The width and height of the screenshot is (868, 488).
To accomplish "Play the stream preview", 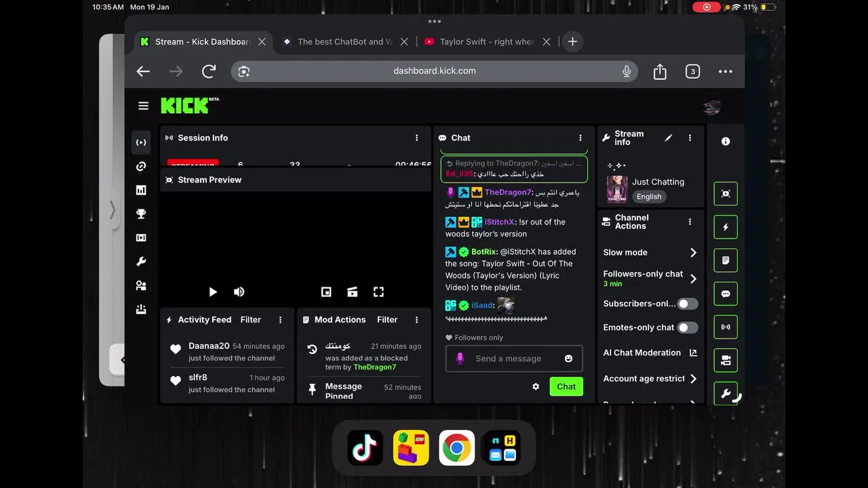I will click(213, 292).
